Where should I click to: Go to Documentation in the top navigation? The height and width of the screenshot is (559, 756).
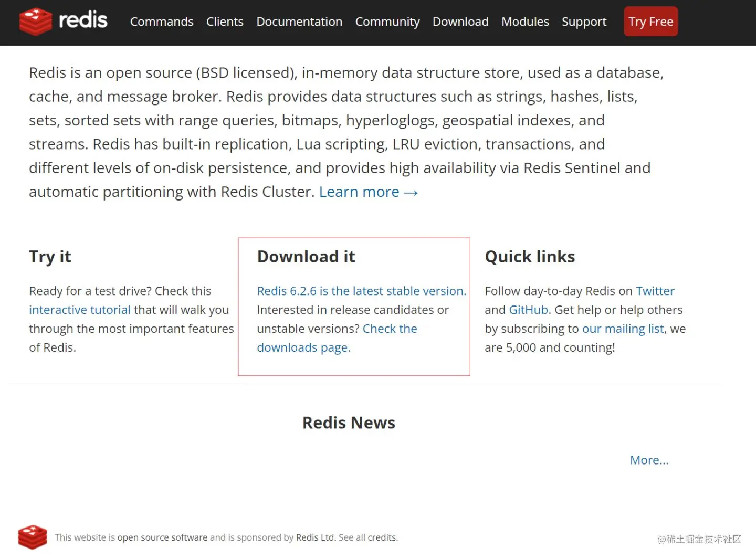[299, 22]
